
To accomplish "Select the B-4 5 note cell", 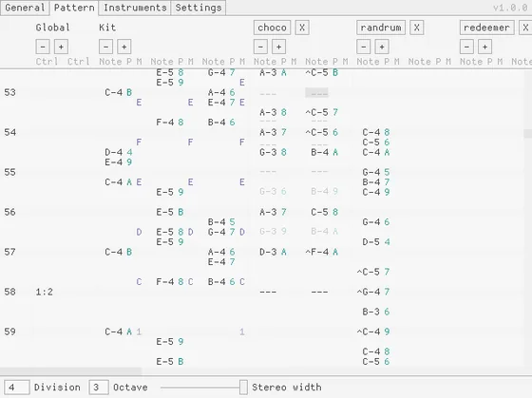I will tap(221, 222).
